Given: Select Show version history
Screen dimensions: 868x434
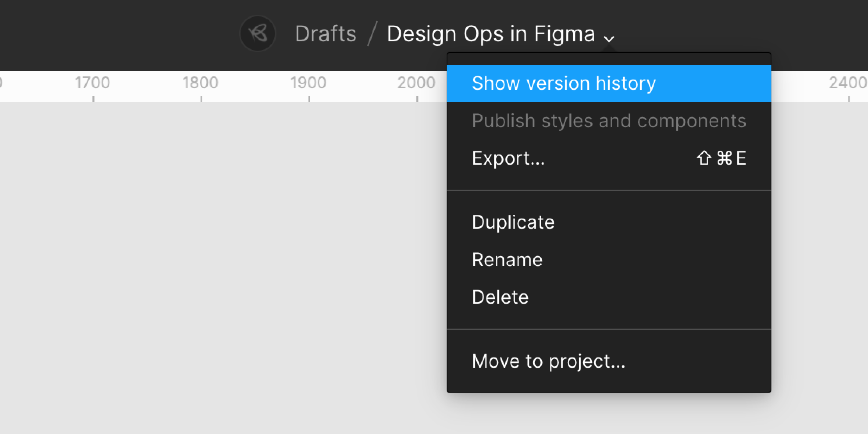Looking at the screenshot, I should (x=564, y=83).
